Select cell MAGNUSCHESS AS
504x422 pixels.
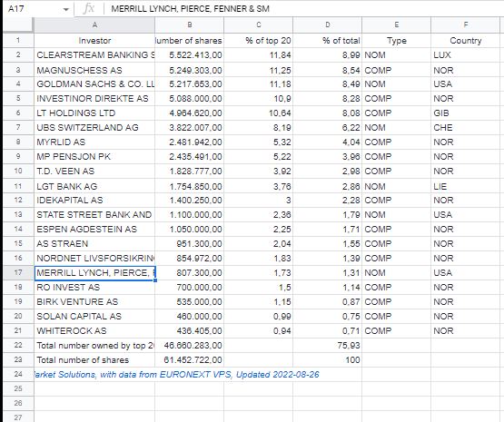(x=94, y=70)
